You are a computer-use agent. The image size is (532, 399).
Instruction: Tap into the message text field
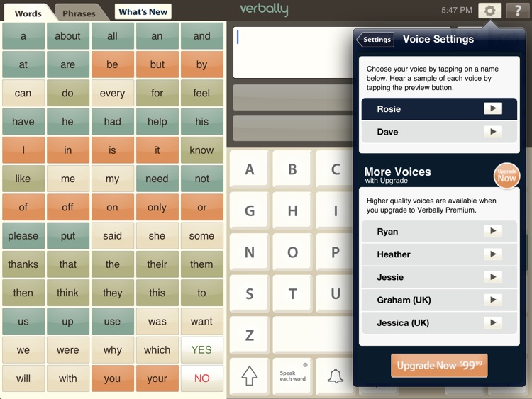point(293,52)
